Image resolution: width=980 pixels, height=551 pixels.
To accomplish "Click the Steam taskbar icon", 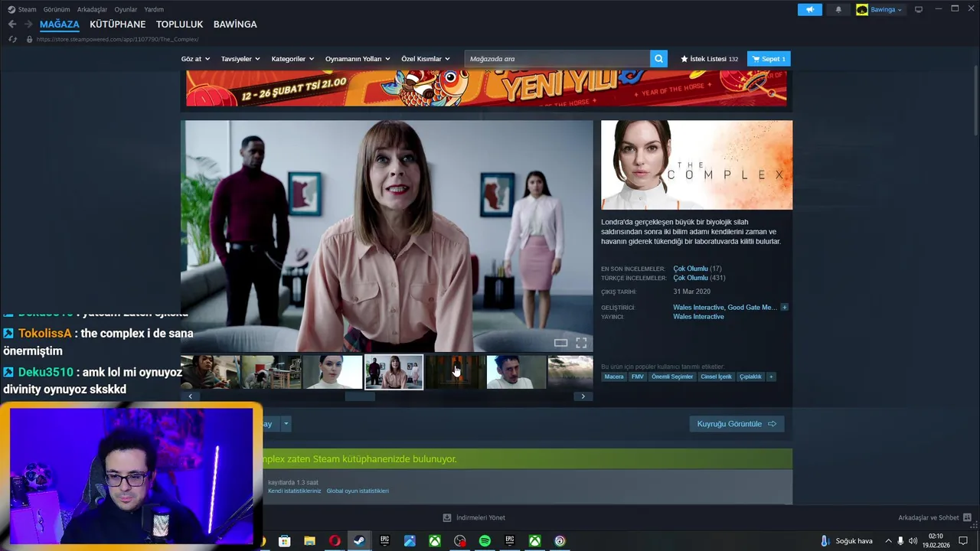I will coord(359,541).
